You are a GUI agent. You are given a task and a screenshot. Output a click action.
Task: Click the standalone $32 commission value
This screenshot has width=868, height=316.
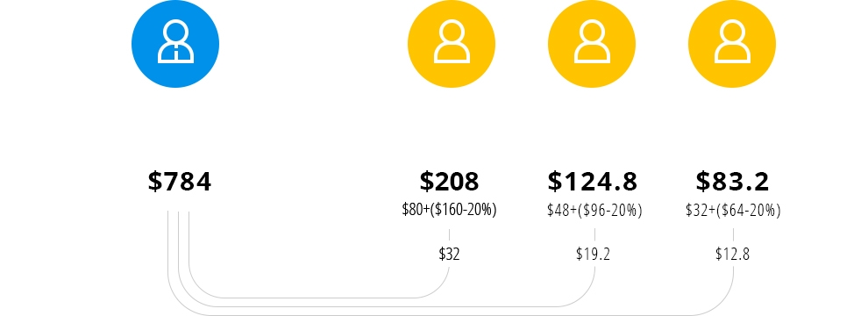(450, 254)
